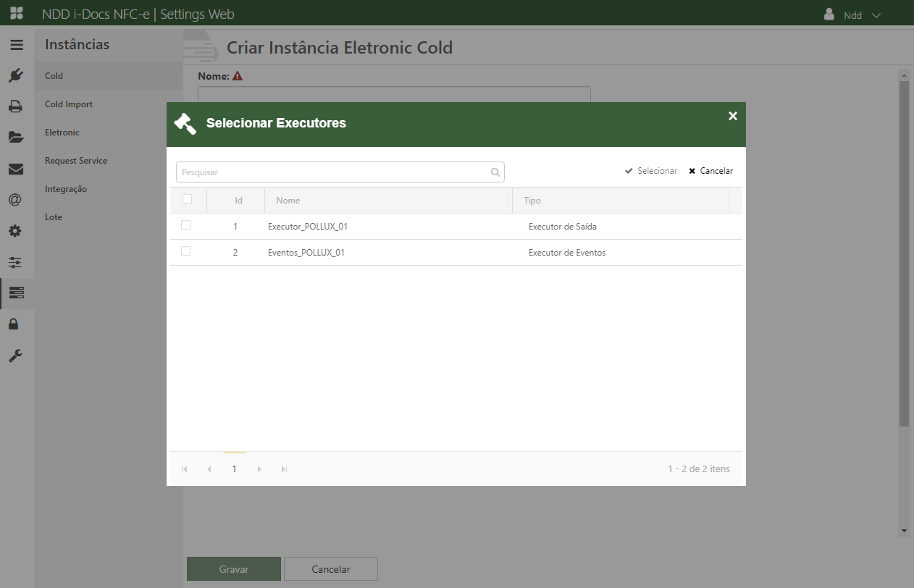914x588 pixels.
Task: Click the Pesquisar search field
Action: (x=333, y=172)
